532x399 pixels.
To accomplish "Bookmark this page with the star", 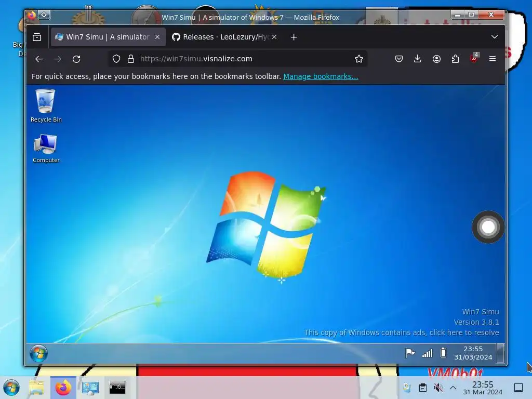I will (x=358, y=59).
